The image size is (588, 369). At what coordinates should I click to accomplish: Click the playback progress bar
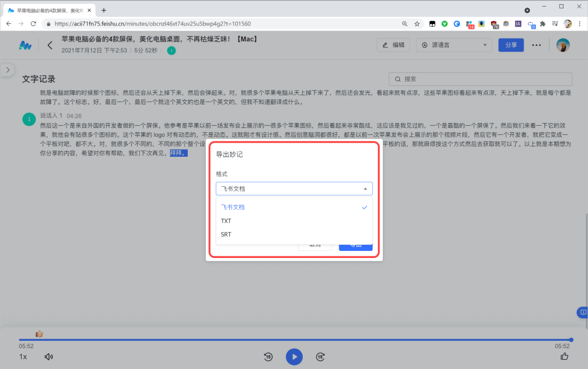295,340
